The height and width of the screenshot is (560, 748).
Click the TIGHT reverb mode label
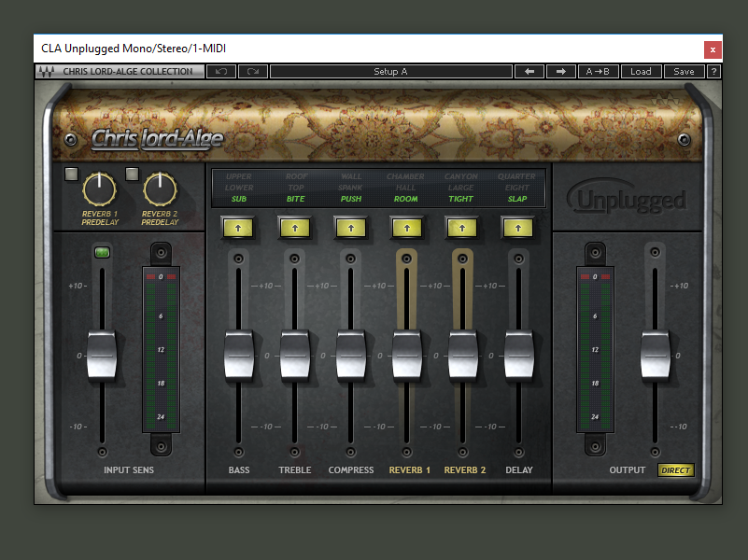pyautogui.click(x=460, y=199)
